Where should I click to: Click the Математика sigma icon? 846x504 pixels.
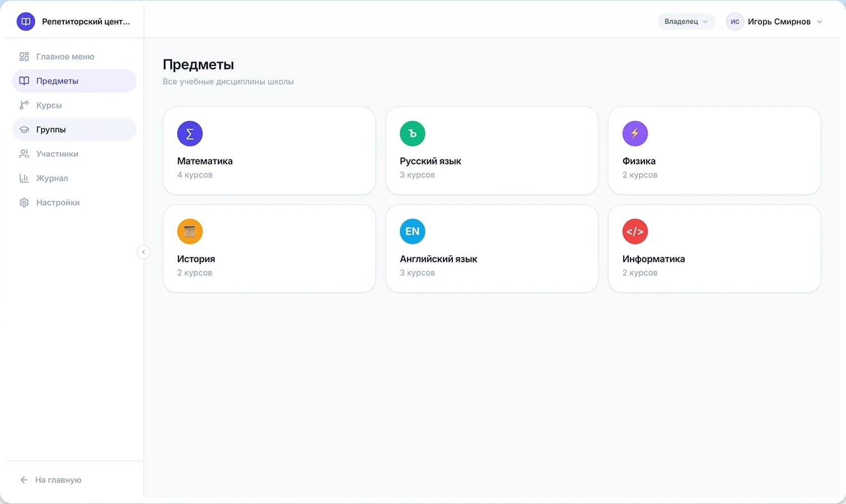190,134
